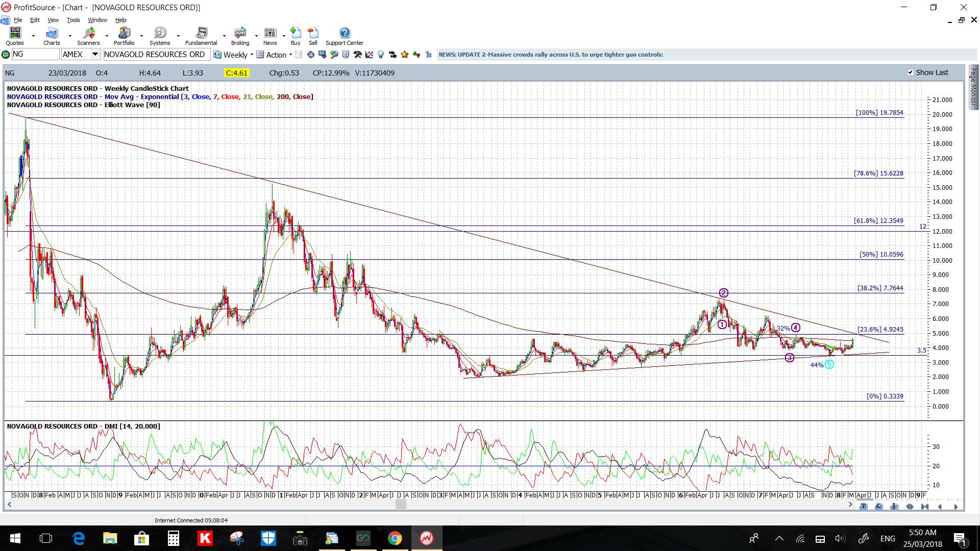
Task: Expand the Systems dropdown arrow
Action: [x=178, y=36]
